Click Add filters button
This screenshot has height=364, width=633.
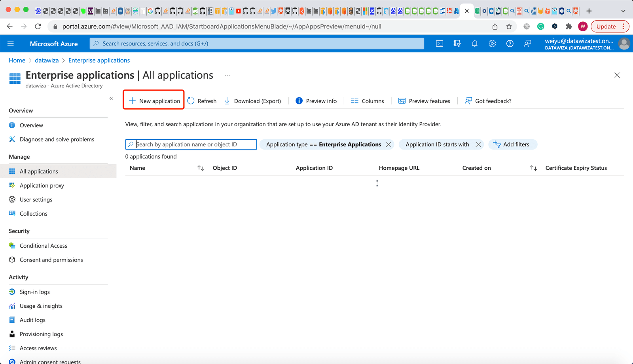pos(513,144)
